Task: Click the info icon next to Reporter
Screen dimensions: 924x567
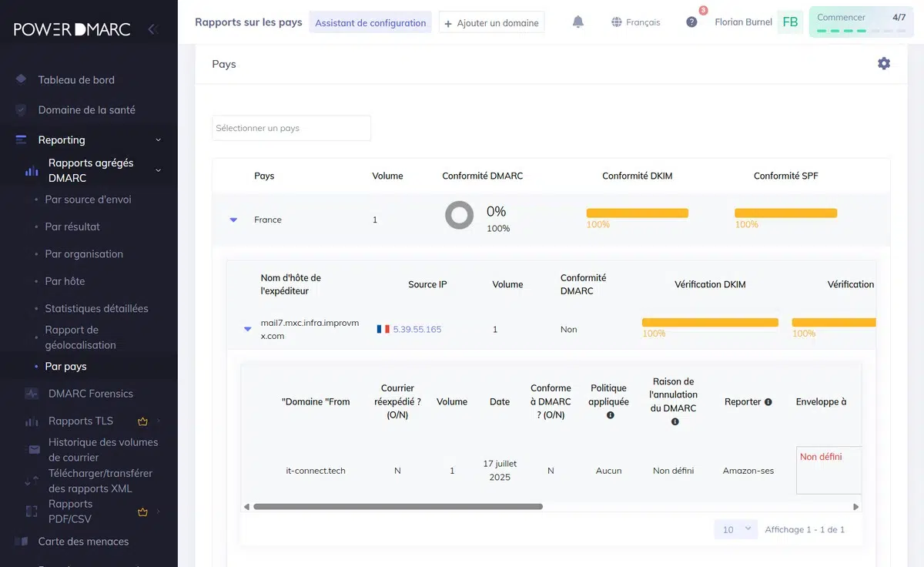Action: (768, 402)
